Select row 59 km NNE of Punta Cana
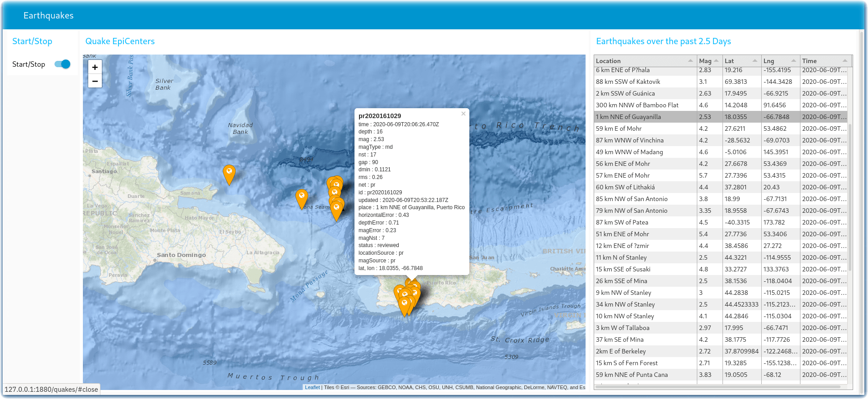Screen dimensions: 868x399 tap(721, 375)
